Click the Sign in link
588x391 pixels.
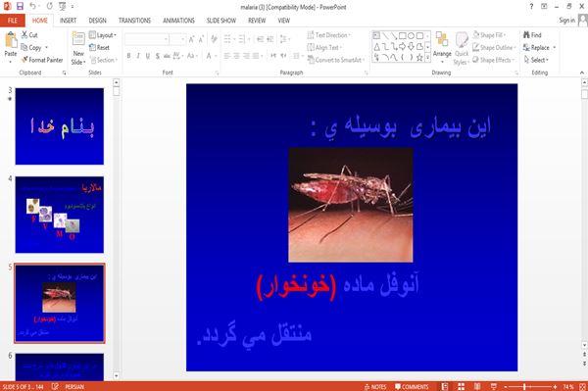[x=566, y=21]
